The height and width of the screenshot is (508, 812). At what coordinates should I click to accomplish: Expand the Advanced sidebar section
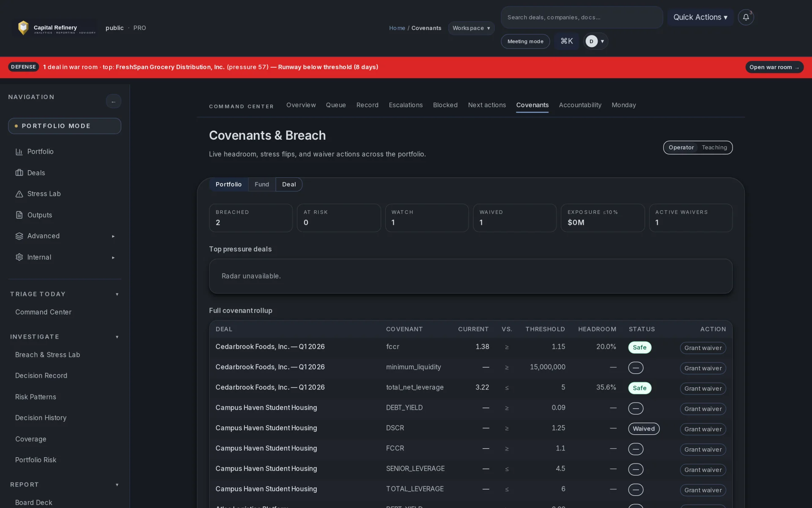click(65, 236)
